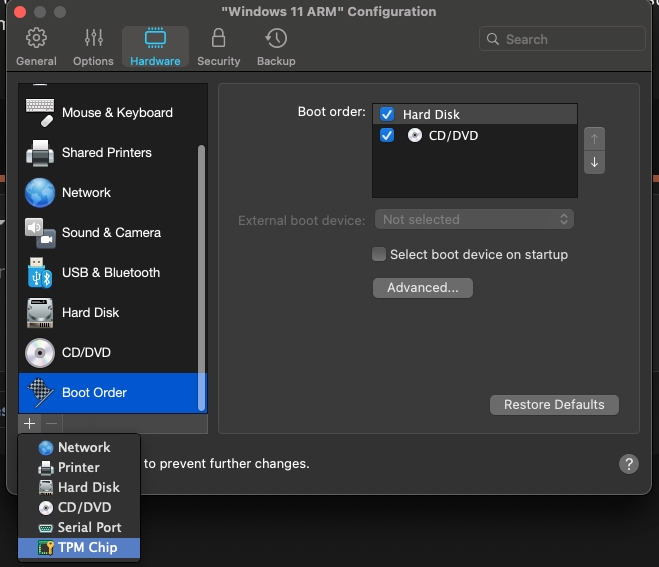Click the Advanced... button

(x=422, y=288)
